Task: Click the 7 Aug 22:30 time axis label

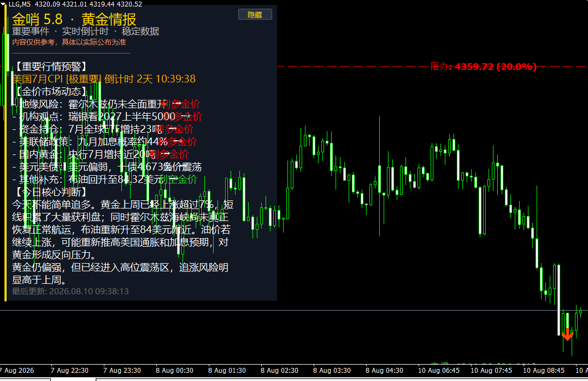Action: click(x=70, y=371)
